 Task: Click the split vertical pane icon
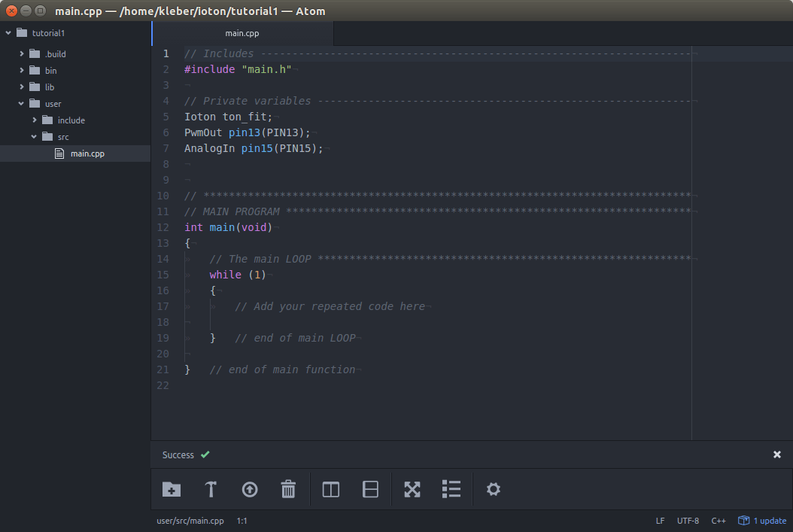(331, 489)
